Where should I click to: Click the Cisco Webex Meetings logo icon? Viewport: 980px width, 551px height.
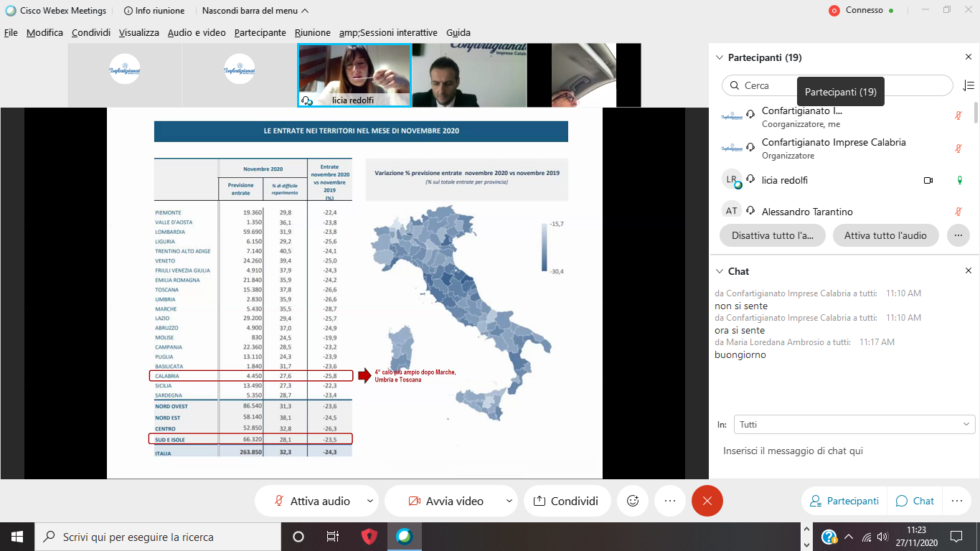click(9, 10)
